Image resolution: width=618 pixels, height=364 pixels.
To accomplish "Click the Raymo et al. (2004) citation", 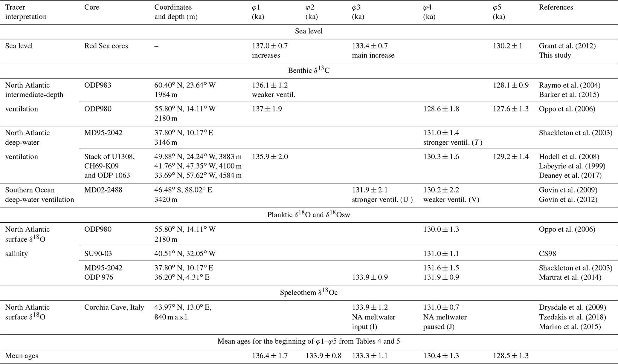I will (x=569, y=85).
